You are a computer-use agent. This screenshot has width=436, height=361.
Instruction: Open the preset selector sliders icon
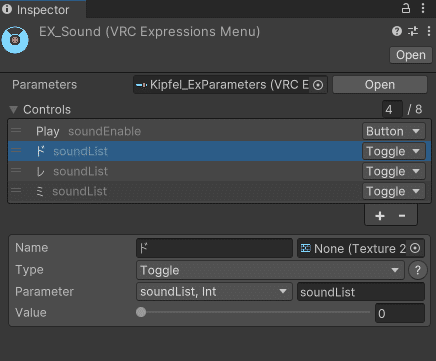pyautogui.click(x=413, y=31)
